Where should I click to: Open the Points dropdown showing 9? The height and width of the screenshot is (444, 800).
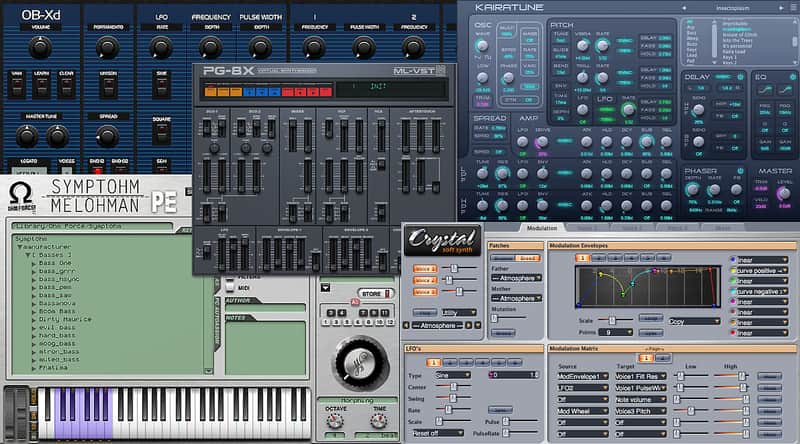pos(616,332)
